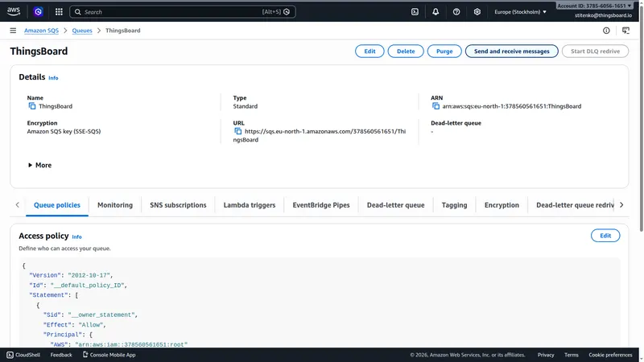Click the user email stitenko@thingsboard.io
The height and width of the screenshot is (362, 644).
tap(603, 15)
